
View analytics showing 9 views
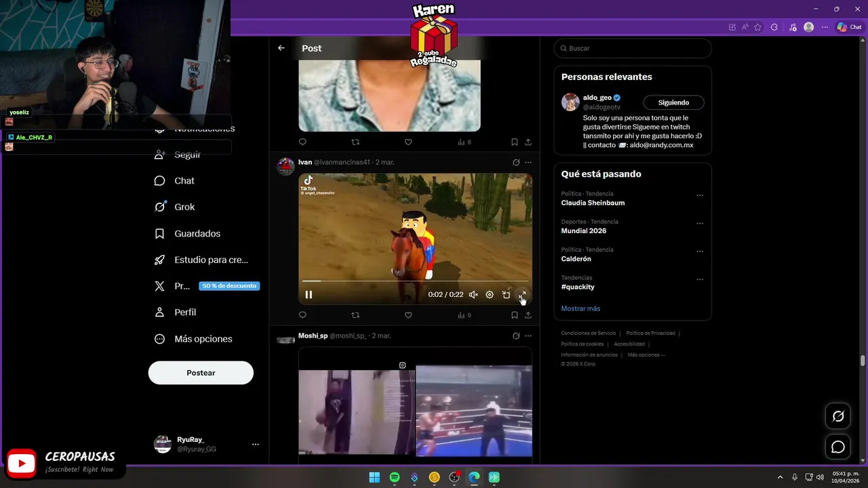(x=465, y=315)
